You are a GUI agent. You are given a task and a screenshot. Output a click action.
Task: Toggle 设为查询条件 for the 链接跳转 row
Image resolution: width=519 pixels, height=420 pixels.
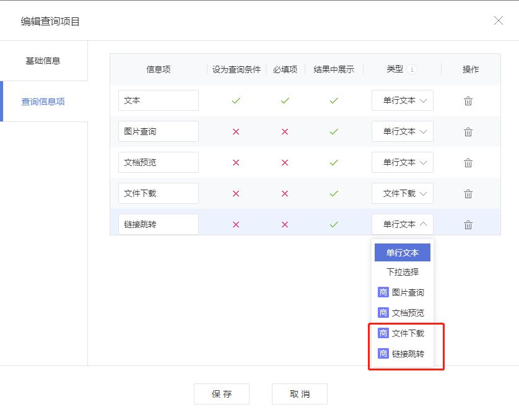point(236,225)
